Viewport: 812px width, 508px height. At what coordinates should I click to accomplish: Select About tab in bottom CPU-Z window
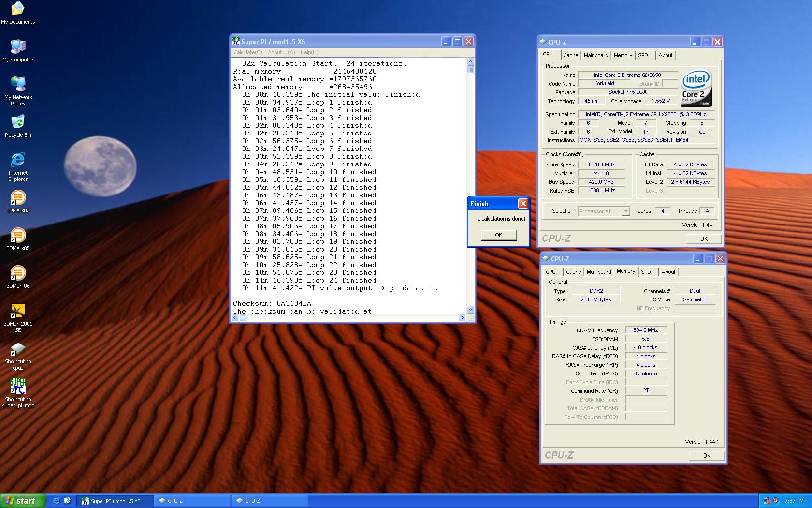coord(668,272)
